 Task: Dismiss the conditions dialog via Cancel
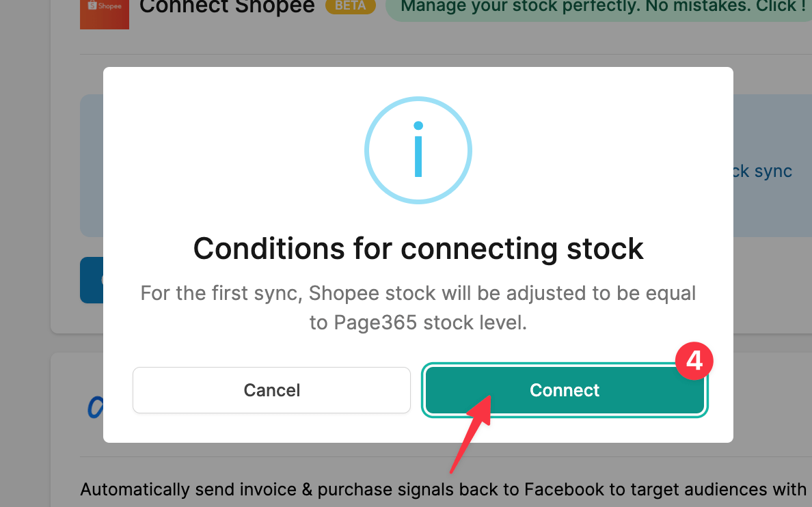(271, 389)
